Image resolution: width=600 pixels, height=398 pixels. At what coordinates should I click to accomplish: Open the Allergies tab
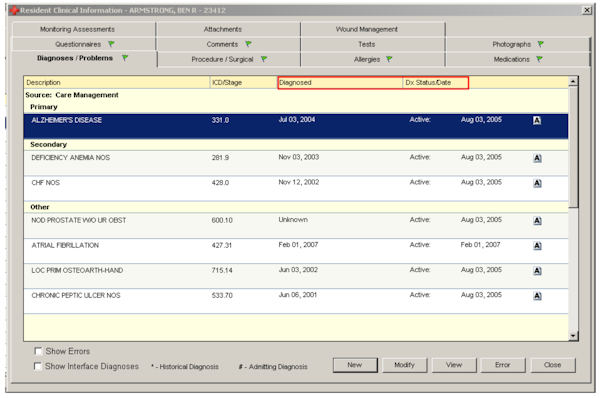[x=373, y=59]
